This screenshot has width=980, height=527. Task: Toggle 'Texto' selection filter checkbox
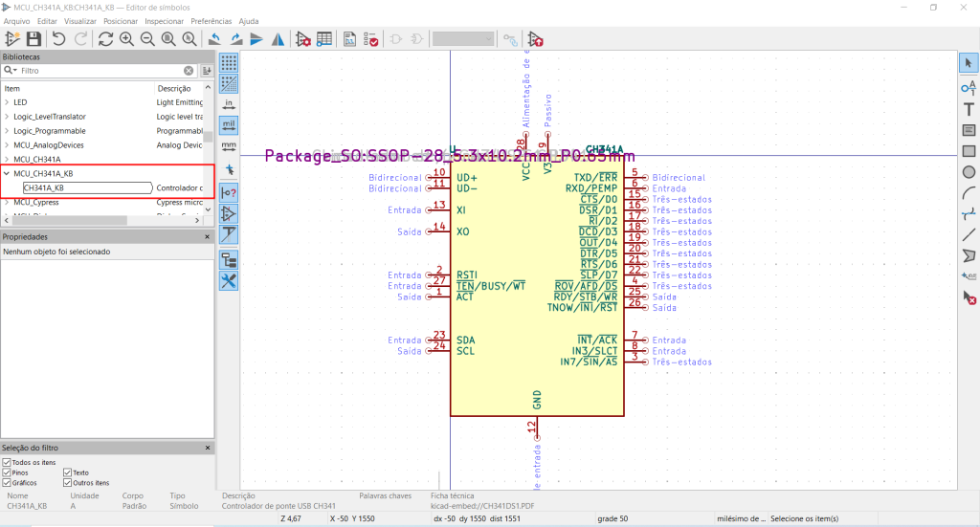(68, 472)
